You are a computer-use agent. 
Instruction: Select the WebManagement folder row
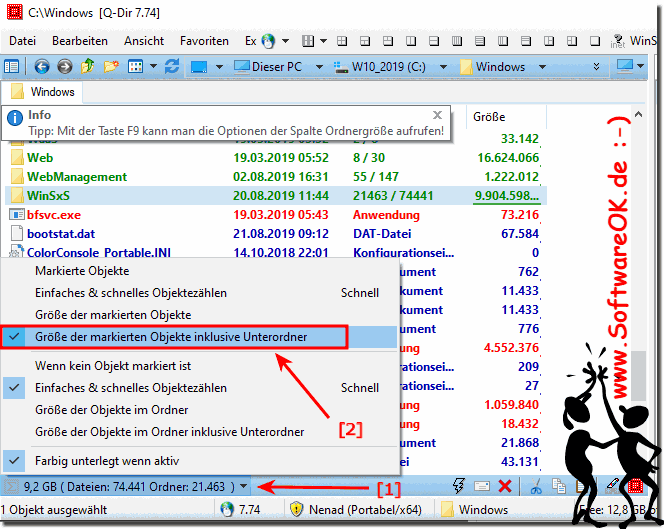point(275,177)
